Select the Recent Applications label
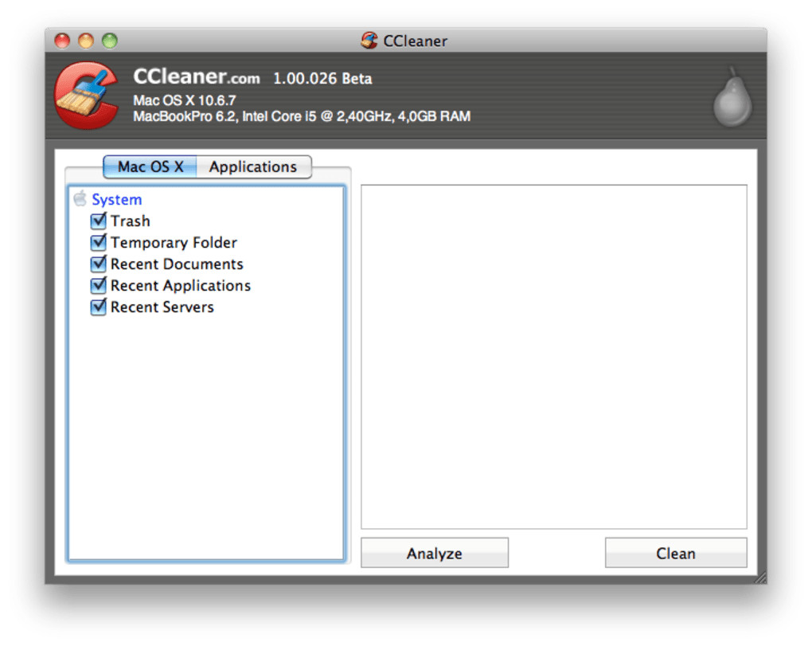812x646 pixels. 181,285
